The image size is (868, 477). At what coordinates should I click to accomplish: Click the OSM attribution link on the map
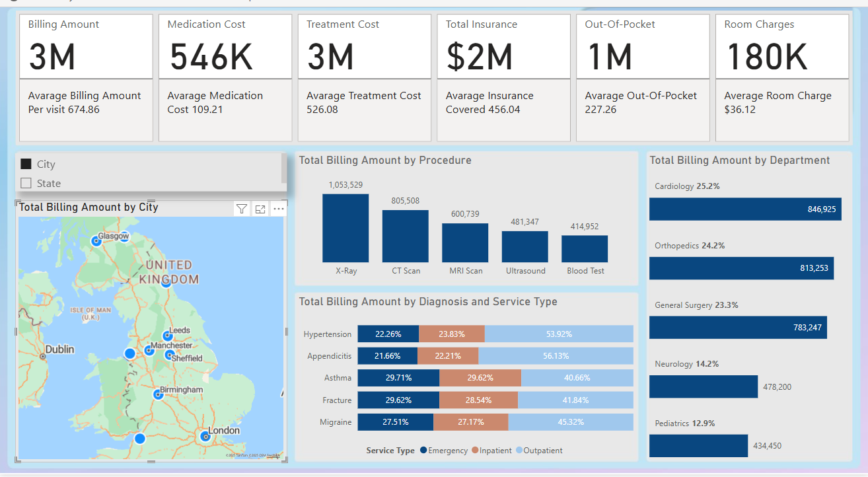(x=262, y=455)
